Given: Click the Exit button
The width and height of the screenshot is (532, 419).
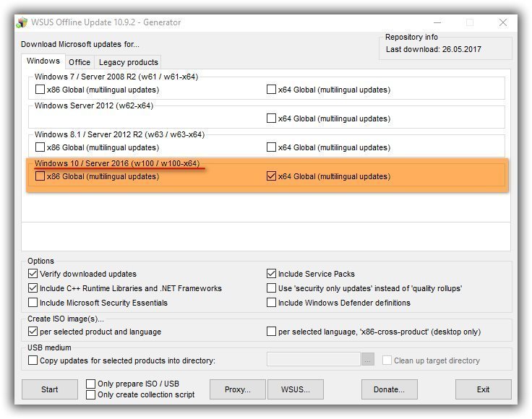Looking at the screenshot, I should click(483, 389).
